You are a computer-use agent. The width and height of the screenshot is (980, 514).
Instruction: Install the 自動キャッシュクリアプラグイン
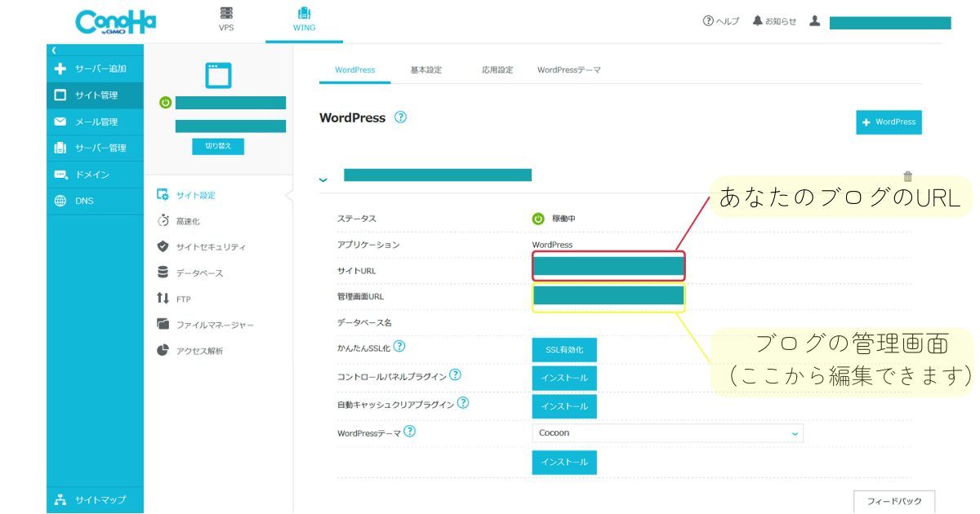564,406
